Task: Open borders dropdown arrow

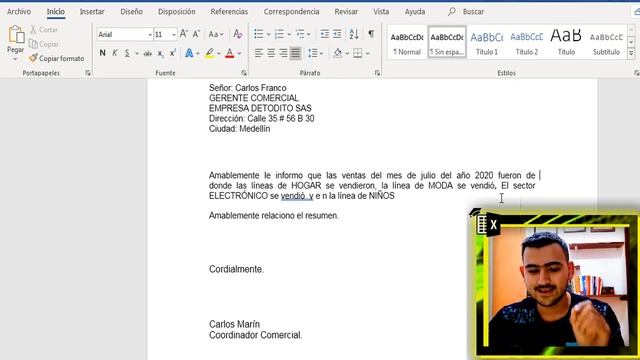Action: 368,53
